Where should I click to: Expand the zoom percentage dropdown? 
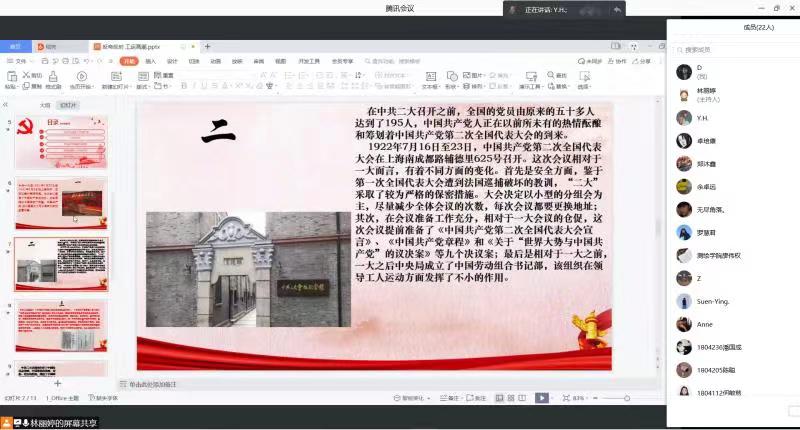click(x=585, y=398)
